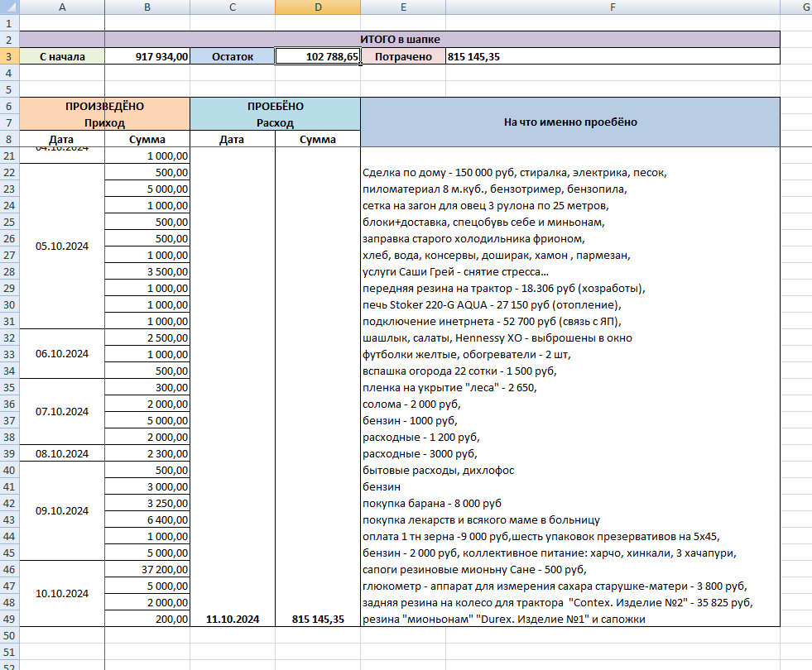Image resolution: width=812 pixels, height=670 pixels.
Task: Select column B header
Action: 147,7
